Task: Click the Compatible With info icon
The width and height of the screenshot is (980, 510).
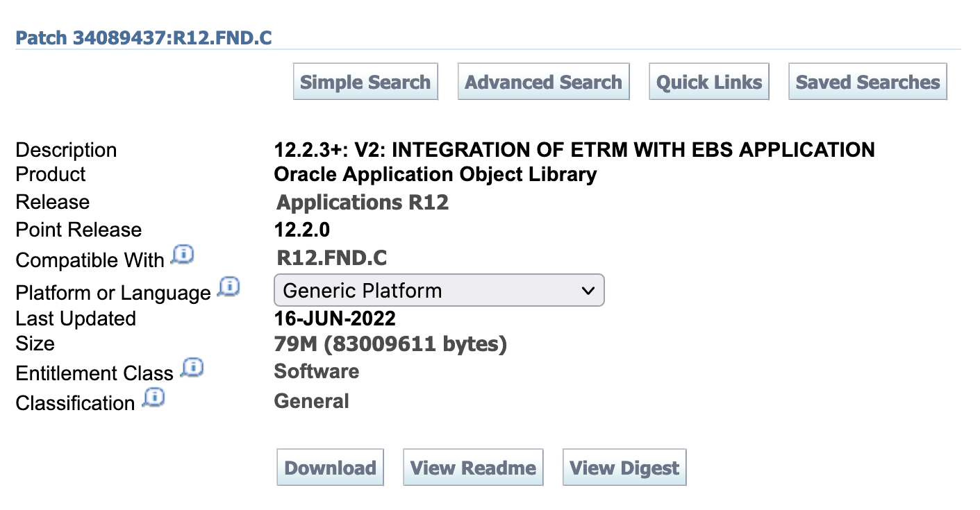Action: (x=182, y=256)
